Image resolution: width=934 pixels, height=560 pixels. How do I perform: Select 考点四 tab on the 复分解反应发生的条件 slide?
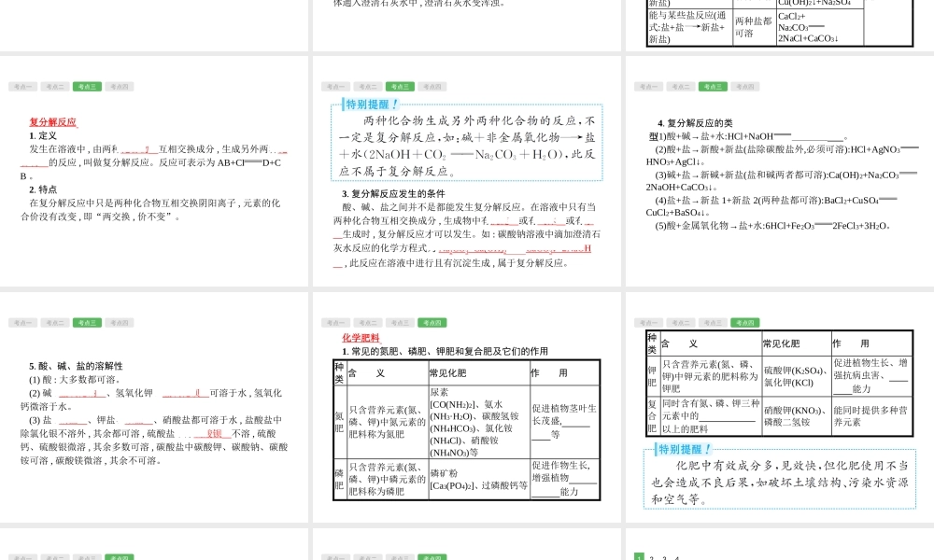[x=432, y=87]
